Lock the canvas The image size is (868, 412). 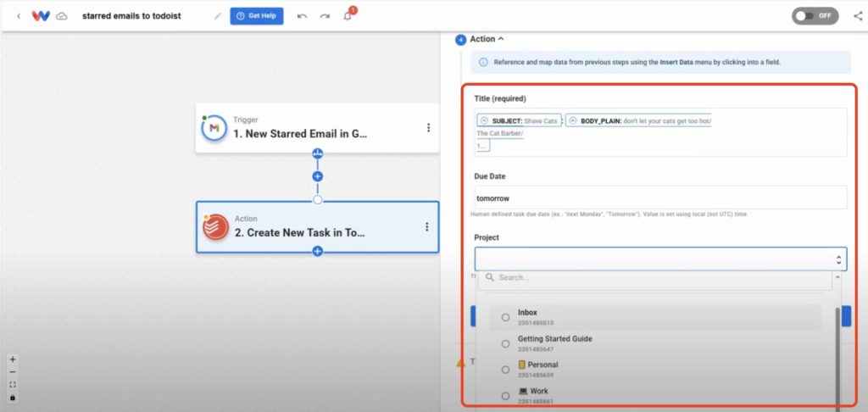pos(13,398)
